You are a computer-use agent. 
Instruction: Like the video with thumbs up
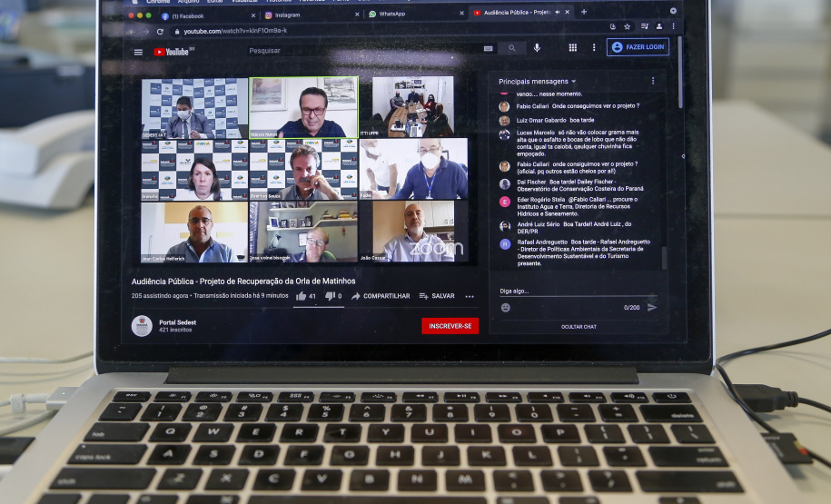[x=302, y=296]
